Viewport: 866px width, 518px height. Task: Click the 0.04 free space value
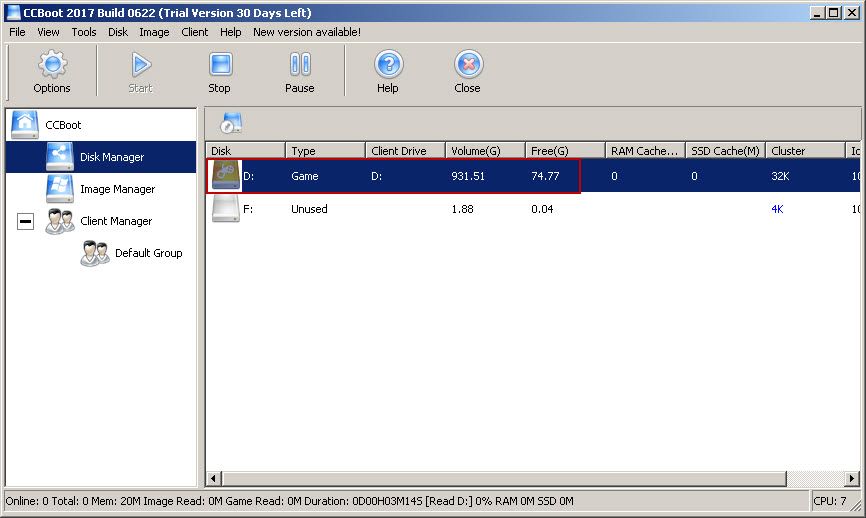click(542, 209)
